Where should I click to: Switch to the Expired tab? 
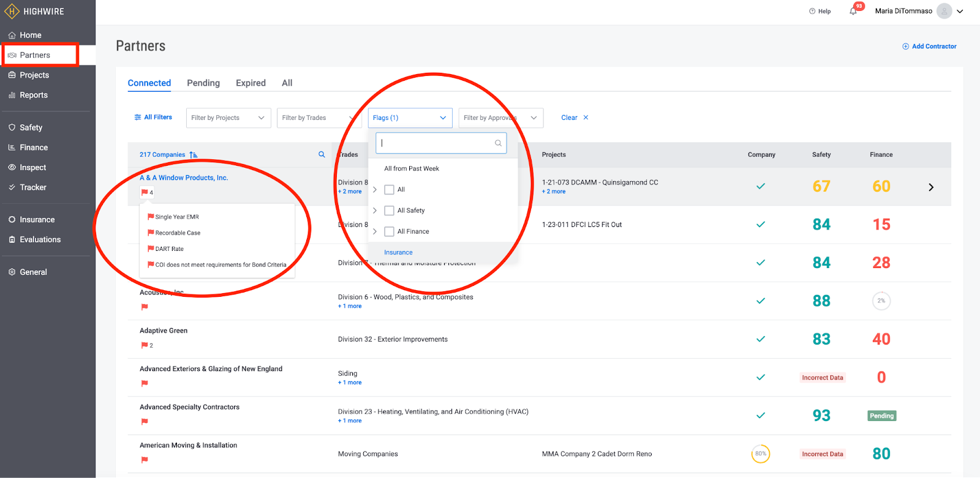[251, 83]
